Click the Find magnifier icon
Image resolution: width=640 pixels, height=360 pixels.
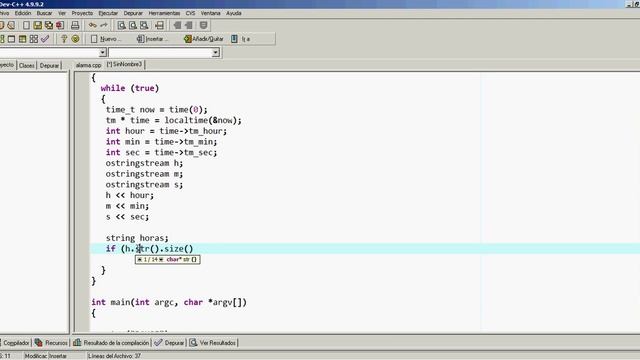[x=121, y=25]
